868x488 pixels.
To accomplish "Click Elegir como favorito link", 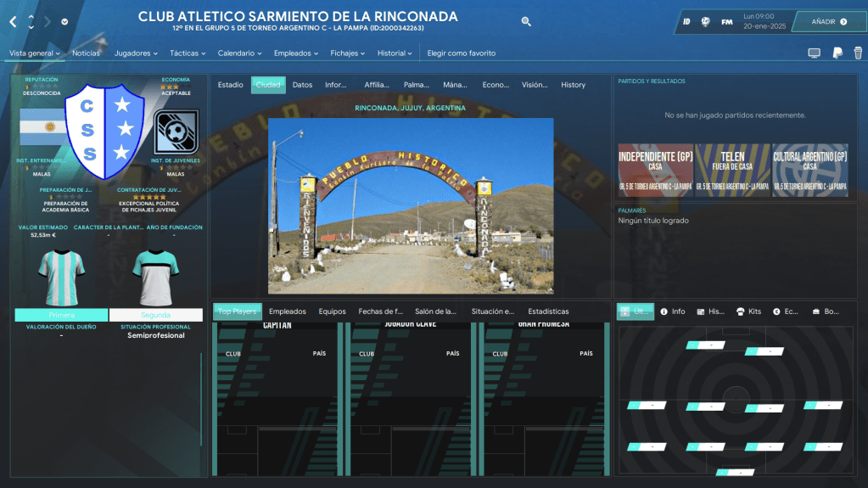I will pyautogui.click(x=461, y=53).
